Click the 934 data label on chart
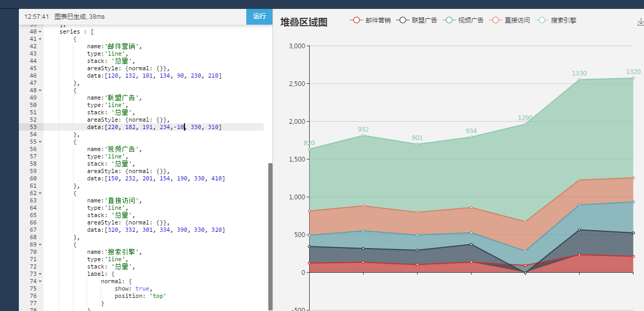Image resolution: width=644 pixels, height=311 pixels. coord(471,131)
